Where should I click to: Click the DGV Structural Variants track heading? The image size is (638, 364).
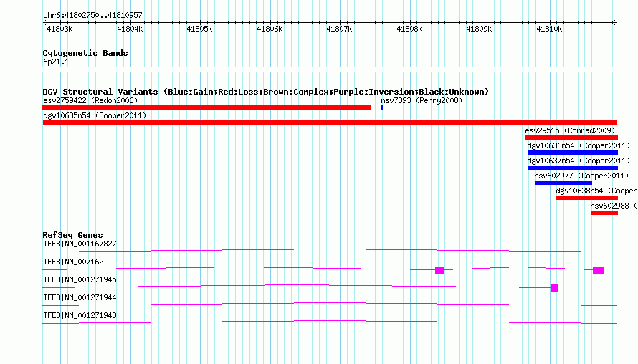pos(265,92)
